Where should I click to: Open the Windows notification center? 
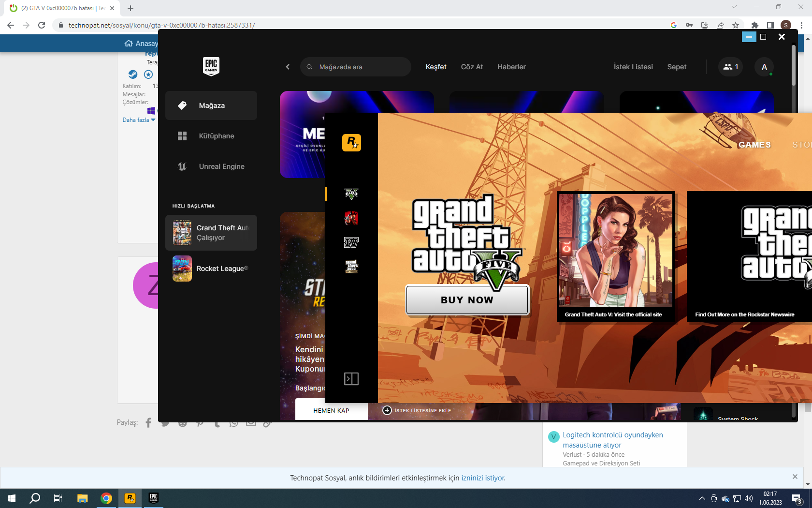pyautogui.click(x=797, y=498)
